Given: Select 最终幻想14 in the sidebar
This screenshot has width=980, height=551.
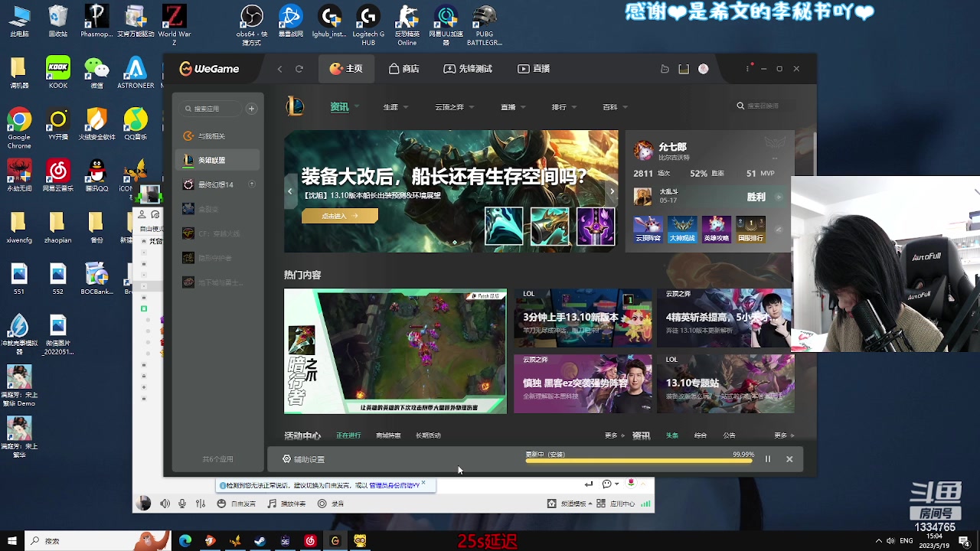Looking at the screenshot, I should click(218, 184).
